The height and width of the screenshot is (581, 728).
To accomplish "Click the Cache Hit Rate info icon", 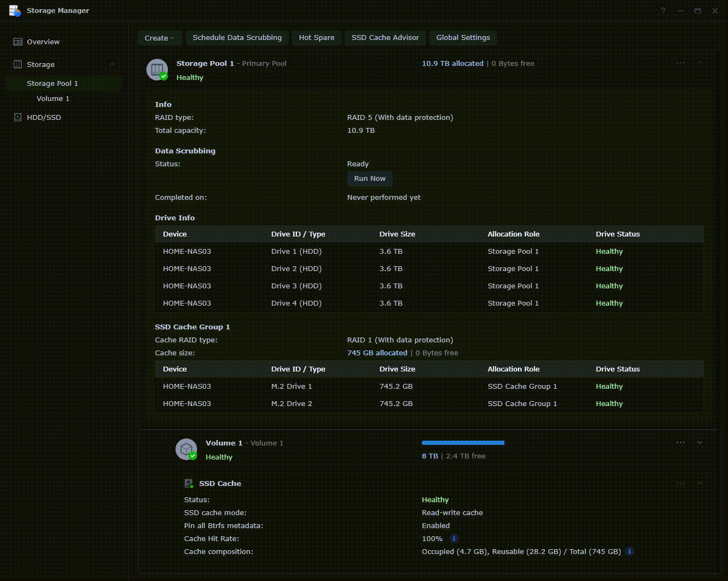I will 454,538.
